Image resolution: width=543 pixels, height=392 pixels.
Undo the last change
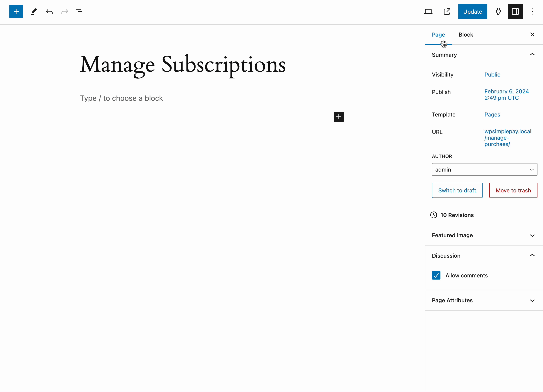coord(49,11)
